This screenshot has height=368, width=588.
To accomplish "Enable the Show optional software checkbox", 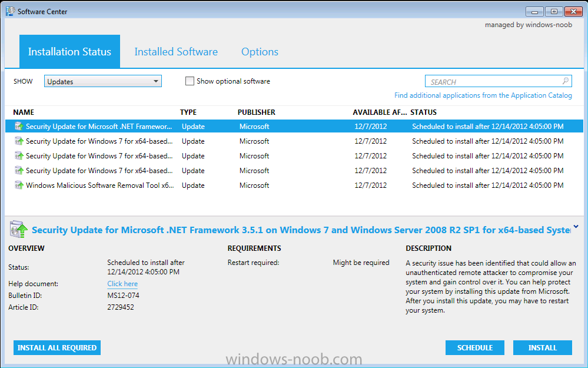I will click(190, 81).
